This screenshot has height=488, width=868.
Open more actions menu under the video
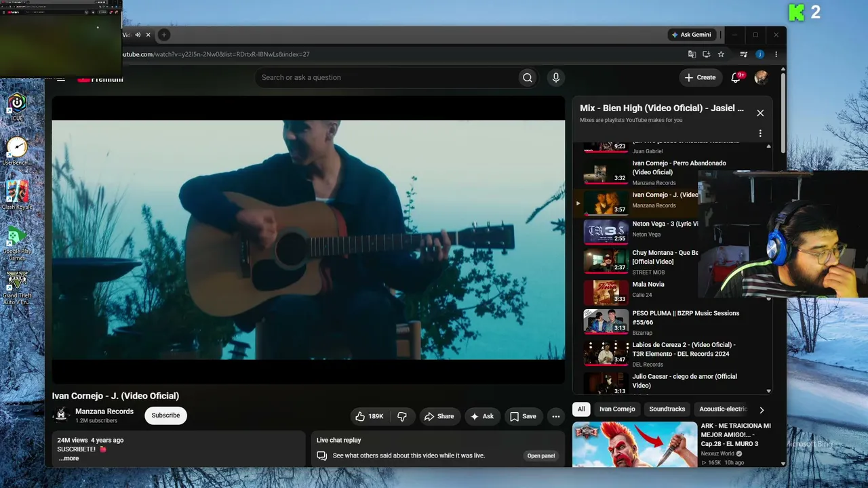(556, 417)
